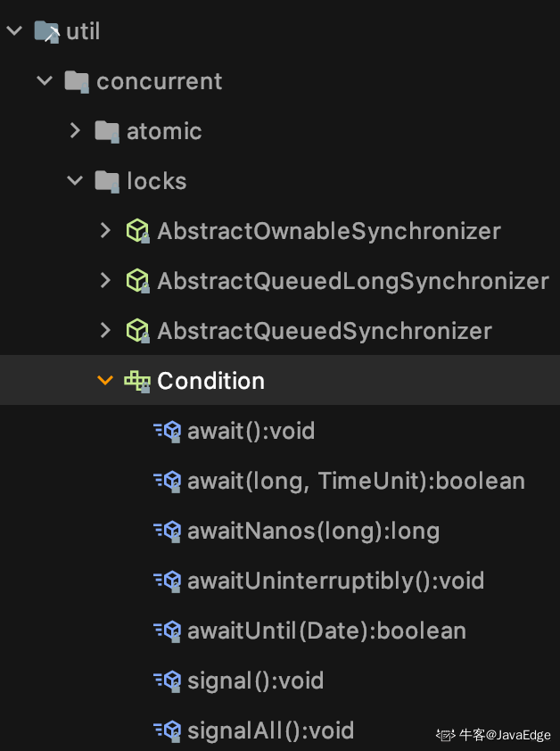The width and height of the screenshot is (560, 751).
Task: Collapse the locks package
Action: pos(75,180)
